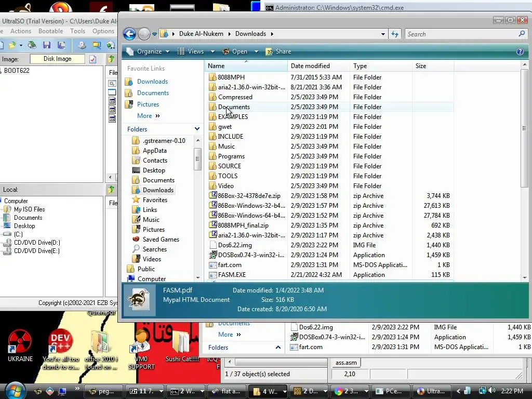Click the Folders tree scrollbar down arrow

coord(198,278)
